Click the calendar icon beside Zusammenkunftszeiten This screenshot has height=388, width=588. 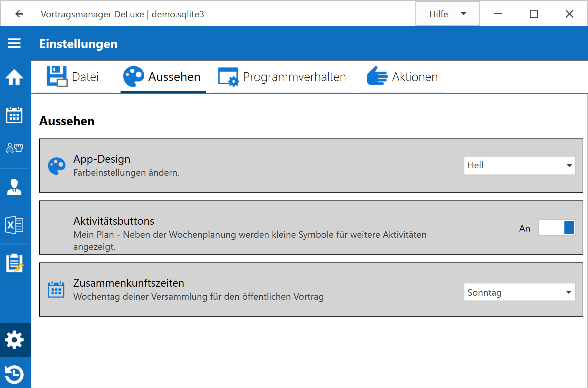tap(56, 290)
